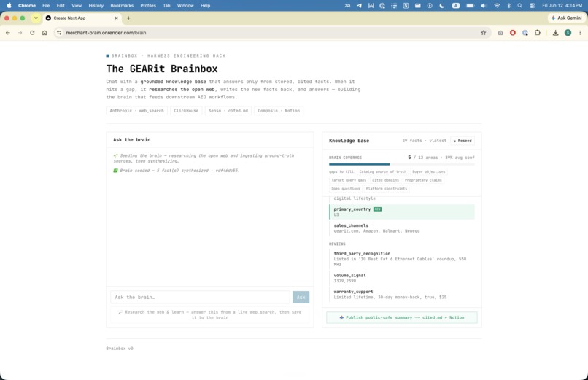The width and height of the screenshot is (588, 380).
Task: Open the green profile avatar
Action: click(568, 33)
